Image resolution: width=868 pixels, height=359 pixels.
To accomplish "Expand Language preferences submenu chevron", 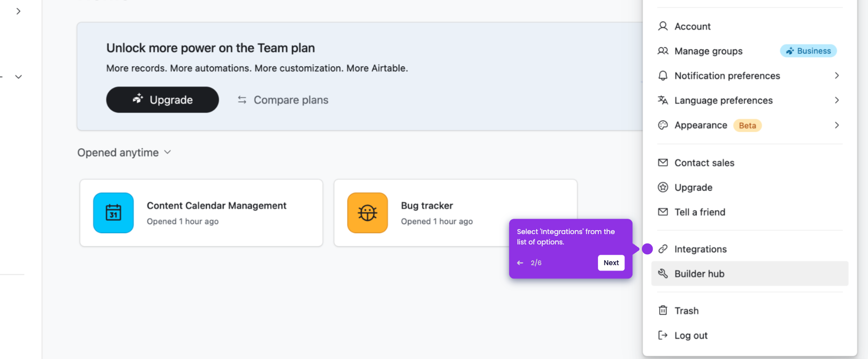I will pos(836,100).
